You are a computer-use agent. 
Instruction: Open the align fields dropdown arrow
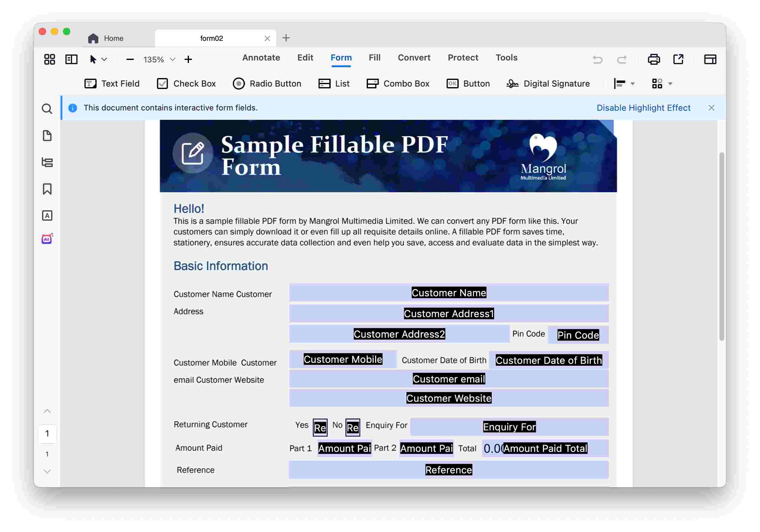pos(633,84)
